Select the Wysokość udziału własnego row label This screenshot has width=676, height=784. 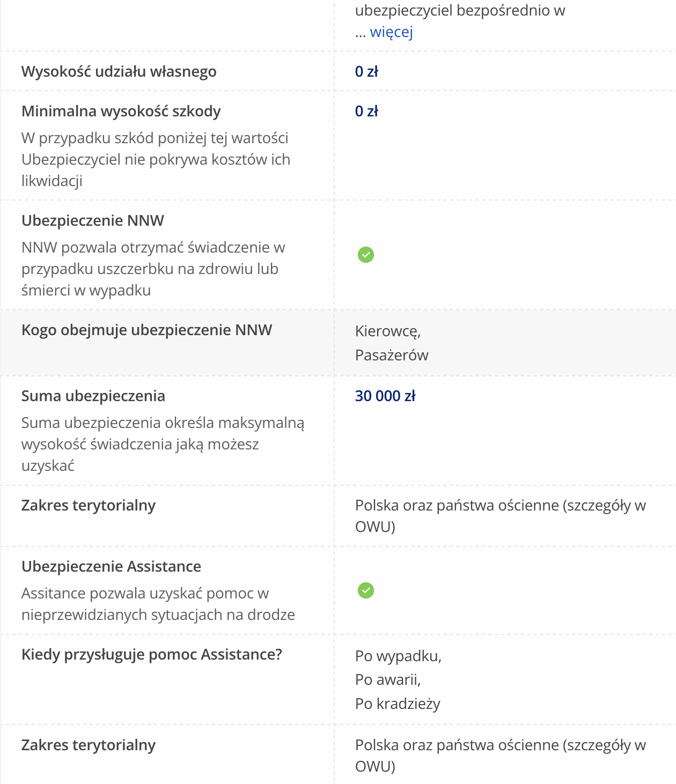tap(119, 71)
